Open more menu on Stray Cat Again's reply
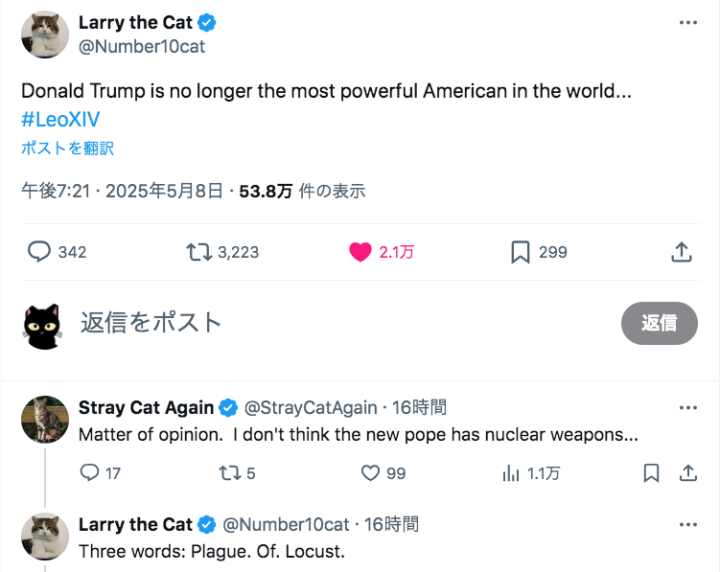720x572 pixels. point(688,407)
